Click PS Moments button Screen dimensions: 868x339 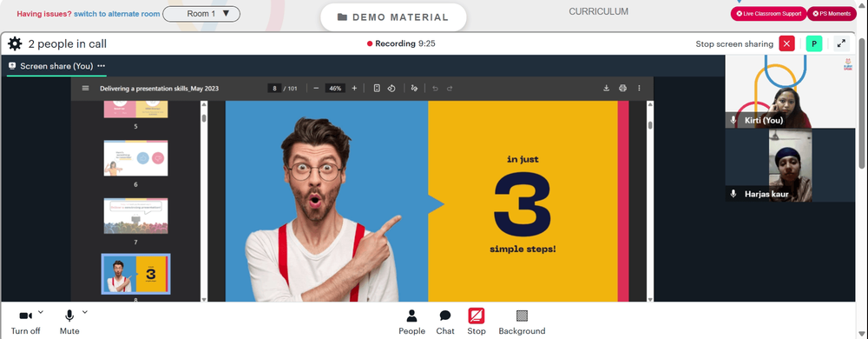[832, 14]
